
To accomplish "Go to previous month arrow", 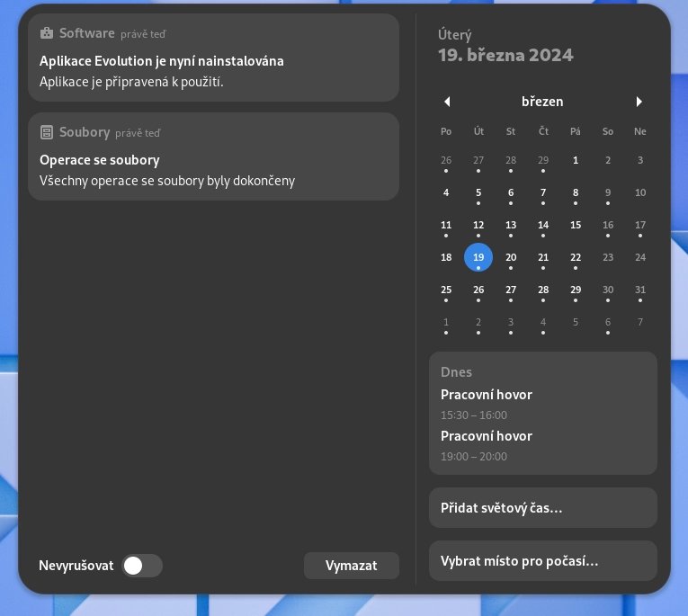I will point(447,102).
